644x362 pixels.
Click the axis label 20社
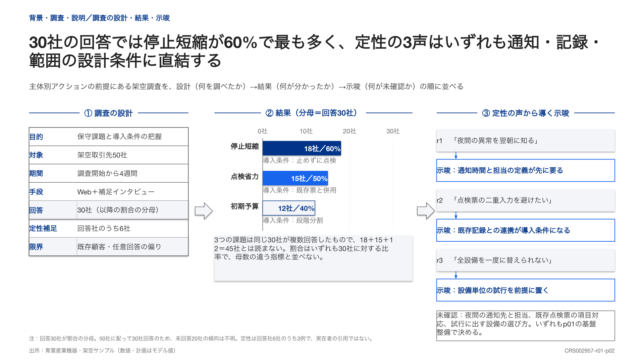click(x=350, y=131)
